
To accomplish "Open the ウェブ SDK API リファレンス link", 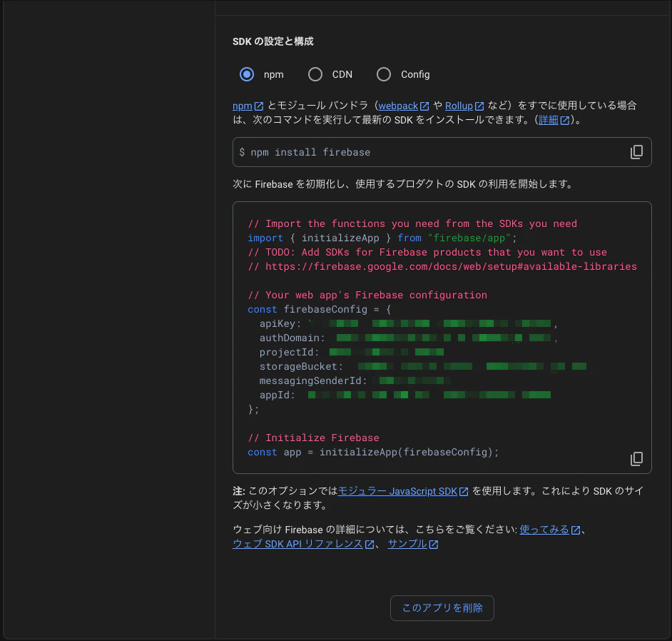I will 298,544.
